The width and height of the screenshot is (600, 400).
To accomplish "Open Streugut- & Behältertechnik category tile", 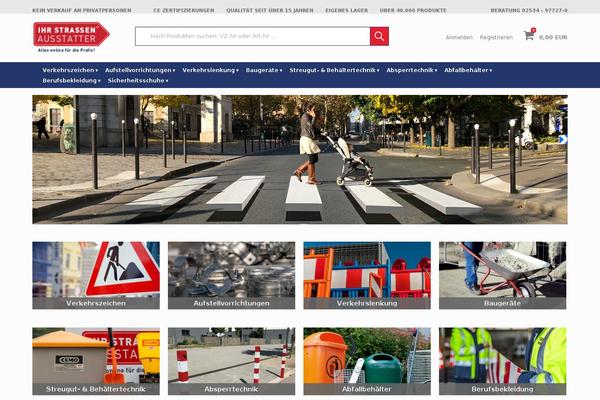I will pyautogui.click(x=96, y=361).
